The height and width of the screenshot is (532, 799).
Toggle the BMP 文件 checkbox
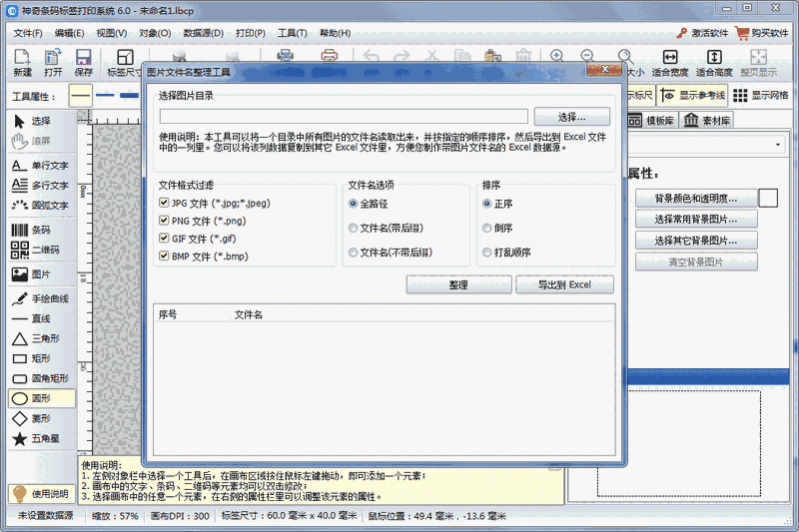[164, 256]
